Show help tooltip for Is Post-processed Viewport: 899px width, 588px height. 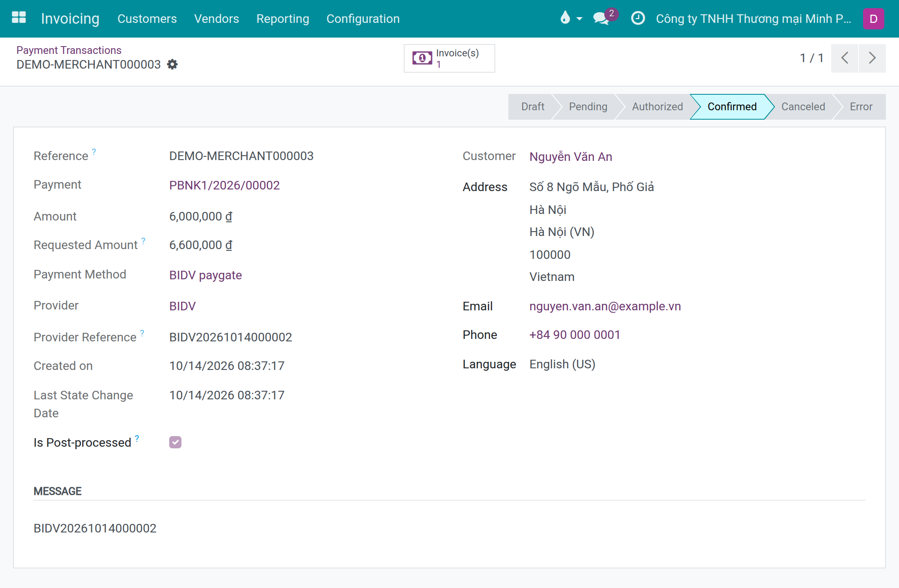tap(137, 439)
